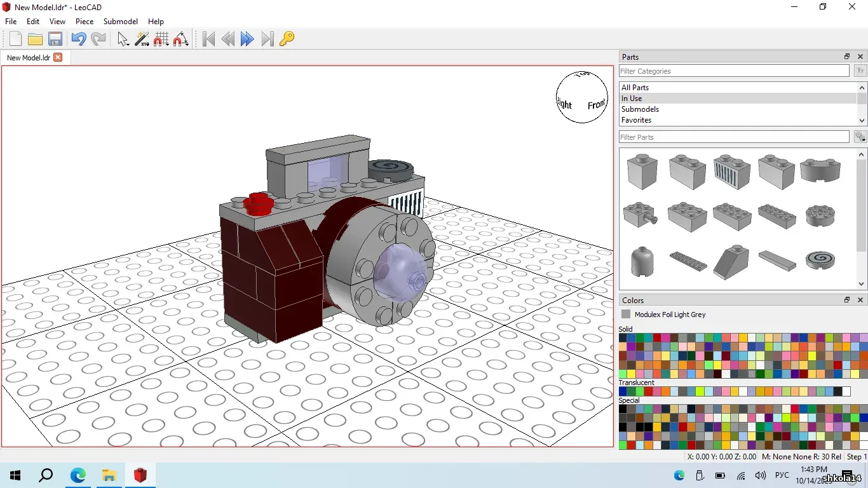Image resolution: width=868 pixels, height=488 pixels.
Task: Open the Submodel menu
Action: click(x=121, y=22)
